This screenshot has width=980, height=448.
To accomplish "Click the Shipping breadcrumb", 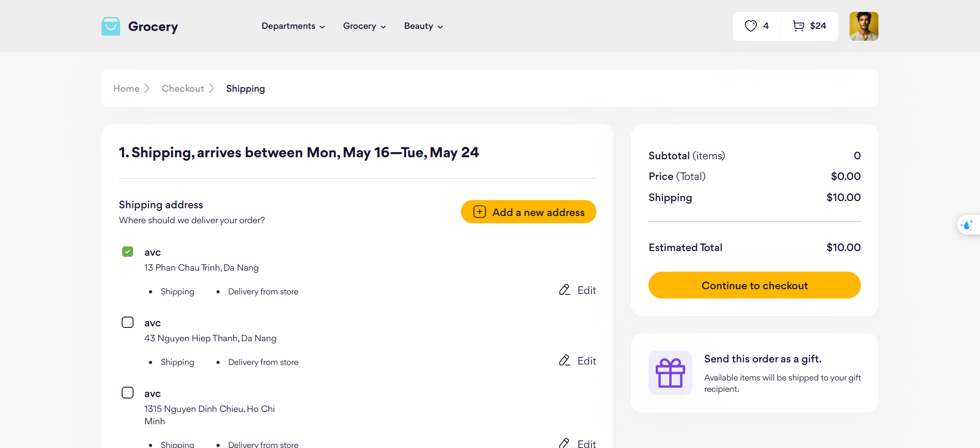I will click(x=245, y=89).
